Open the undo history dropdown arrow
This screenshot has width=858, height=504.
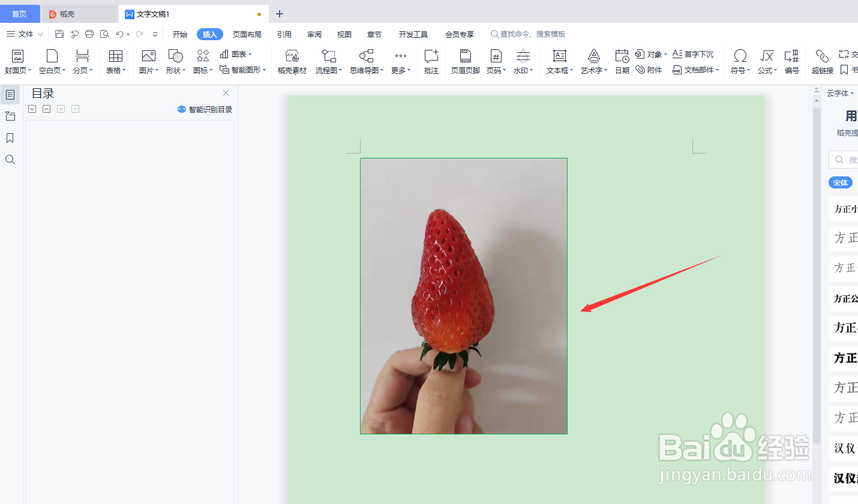click(x=128, y=35)
